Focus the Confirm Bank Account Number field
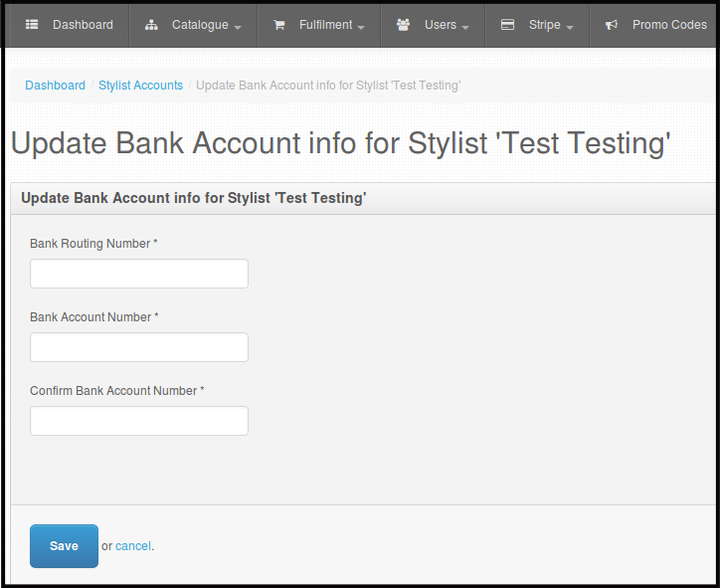 point(139,421)
